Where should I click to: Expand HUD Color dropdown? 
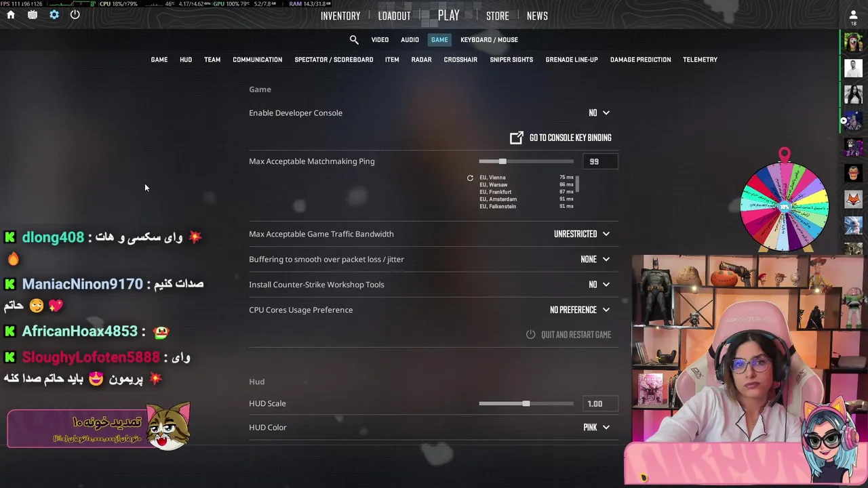597,428
